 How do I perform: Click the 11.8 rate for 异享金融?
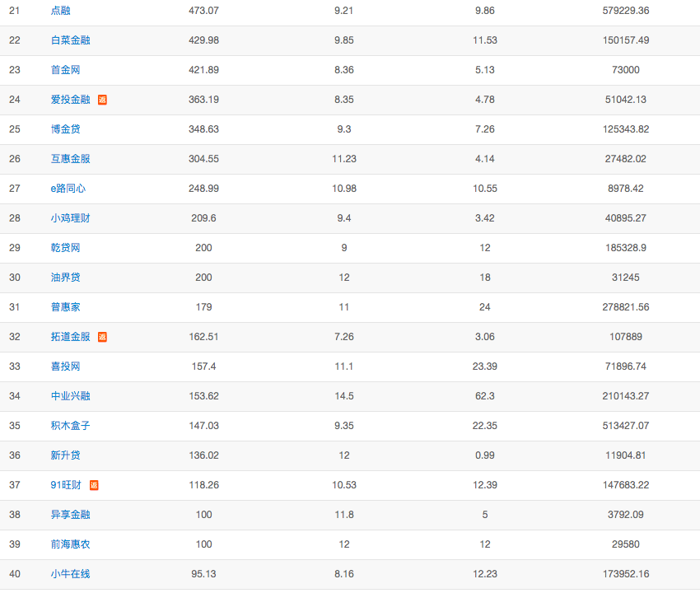(344, 515)
